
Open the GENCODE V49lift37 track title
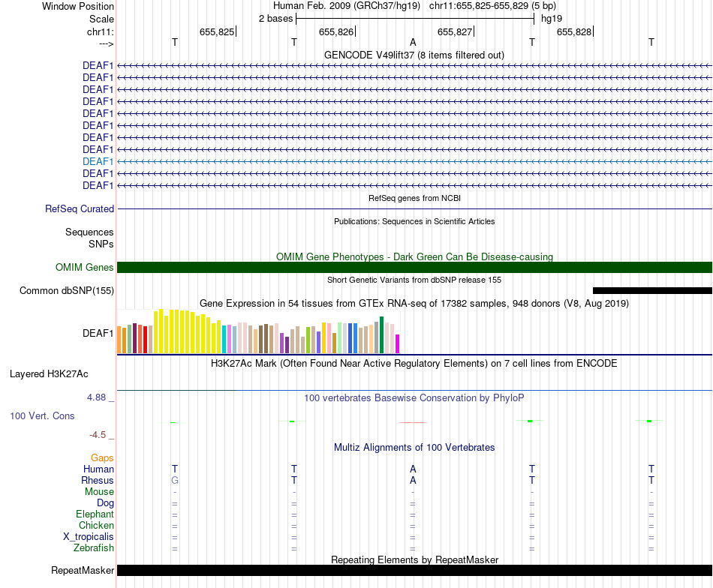pos(414,55)
